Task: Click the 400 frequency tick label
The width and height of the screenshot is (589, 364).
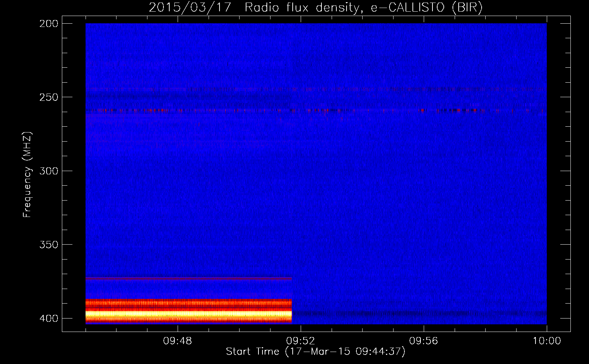Action: (x=49, y=318)
